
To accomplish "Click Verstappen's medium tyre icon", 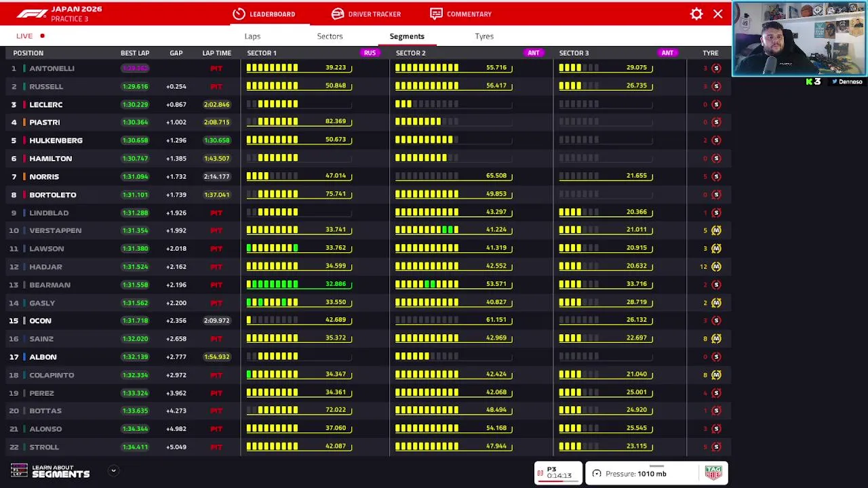I will coord(716,230).
